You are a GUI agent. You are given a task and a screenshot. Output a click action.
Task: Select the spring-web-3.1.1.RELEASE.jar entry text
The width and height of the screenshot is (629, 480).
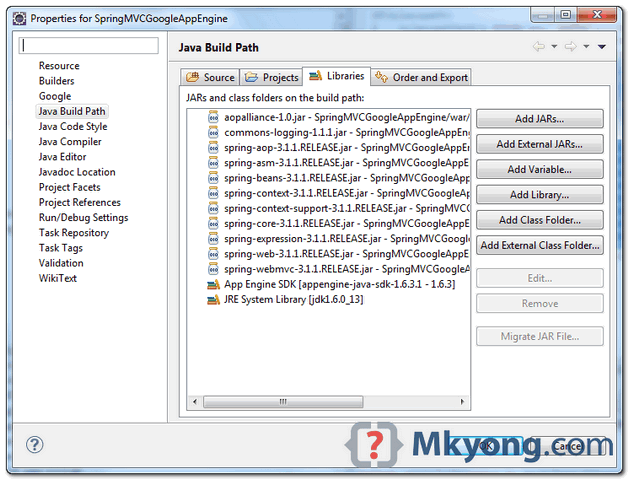tap(347, 254)
